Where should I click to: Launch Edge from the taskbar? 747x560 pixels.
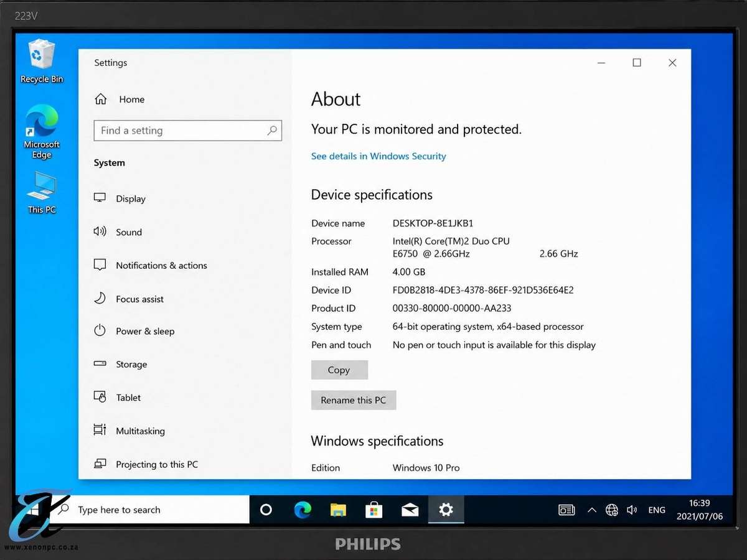303,510
